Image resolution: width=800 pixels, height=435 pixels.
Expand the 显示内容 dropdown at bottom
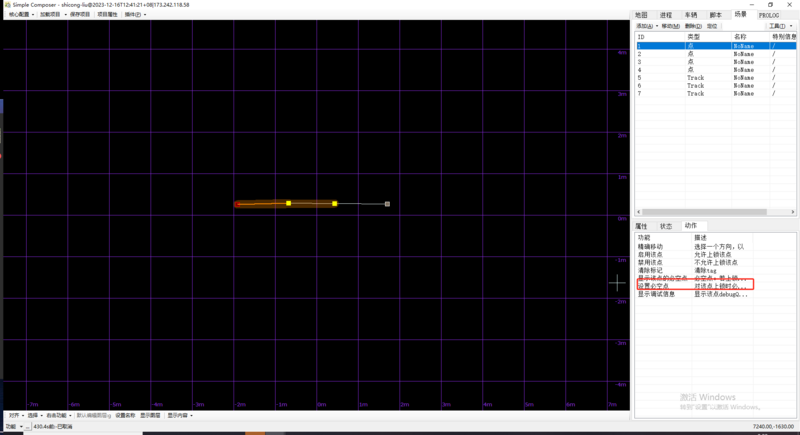click(178, 415)
